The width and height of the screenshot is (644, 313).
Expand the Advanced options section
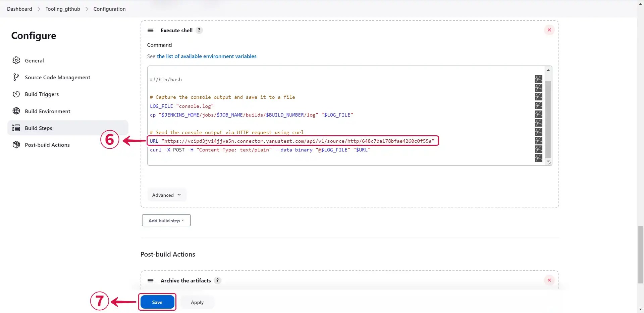coord(166,195)
